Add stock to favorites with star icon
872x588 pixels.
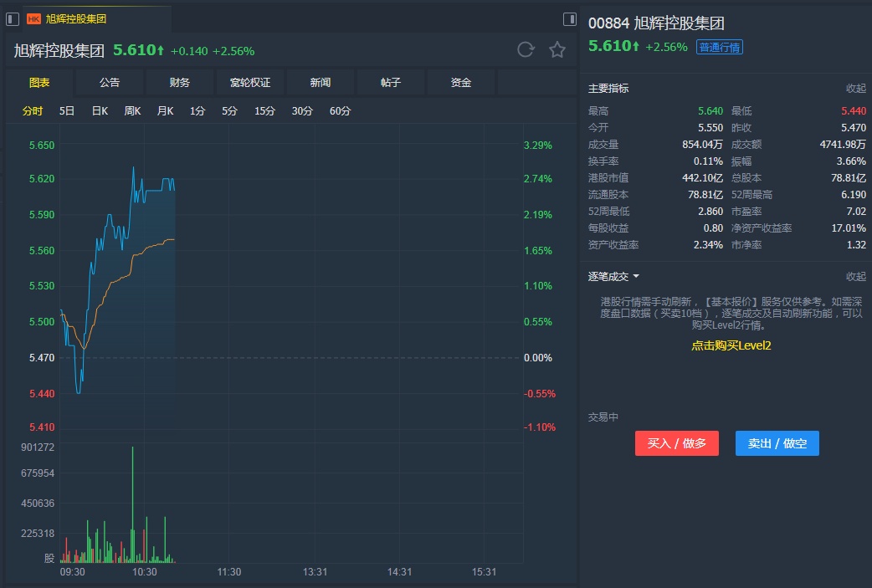[557, 50]
